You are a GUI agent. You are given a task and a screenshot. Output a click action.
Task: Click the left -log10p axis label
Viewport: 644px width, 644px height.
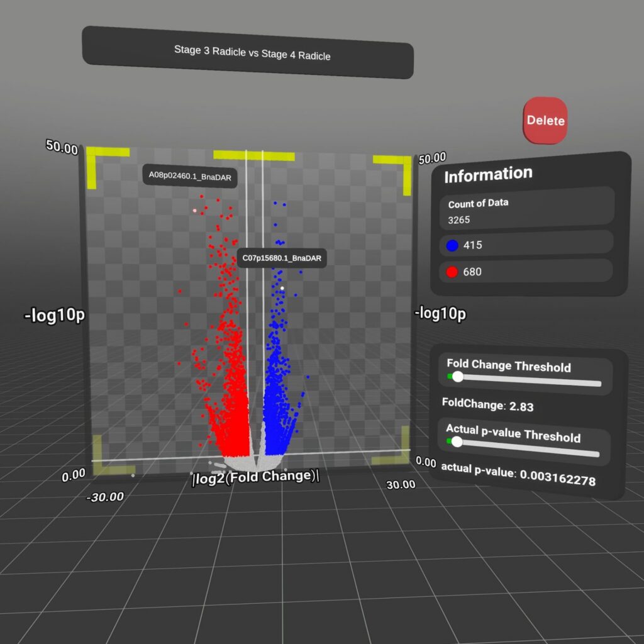pyautogui.click(x=54, y=316)
